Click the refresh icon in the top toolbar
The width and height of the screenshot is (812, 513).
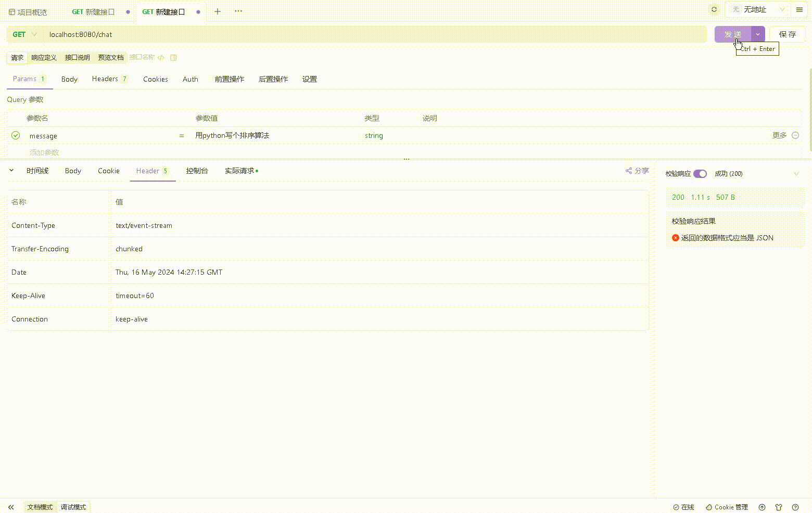(713, 9)
